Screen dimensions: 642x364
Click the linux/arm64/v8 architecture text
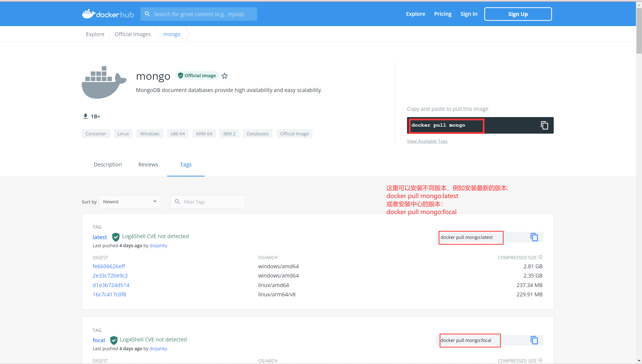(x=277, y=294)
